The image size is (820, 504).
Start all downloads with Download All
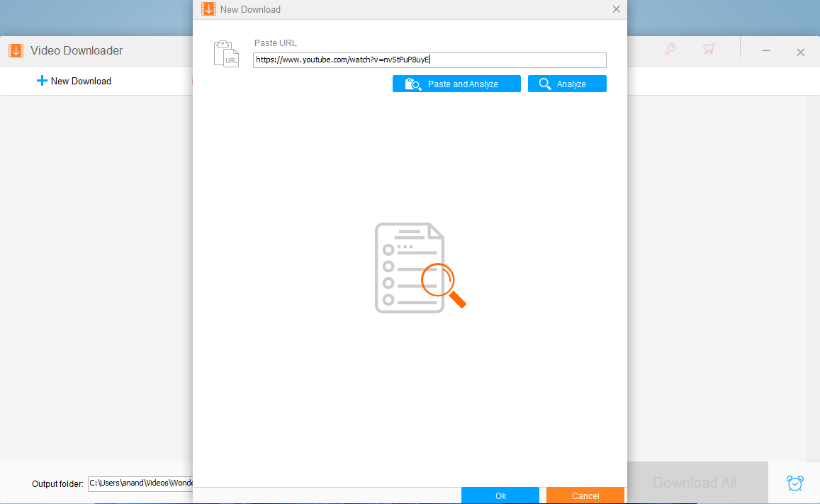(x=694, y=483)
